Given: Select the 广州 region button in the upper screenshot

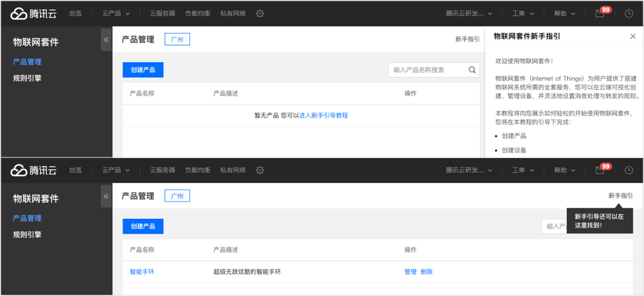Looking at the screenshot, I should (177, 40).
